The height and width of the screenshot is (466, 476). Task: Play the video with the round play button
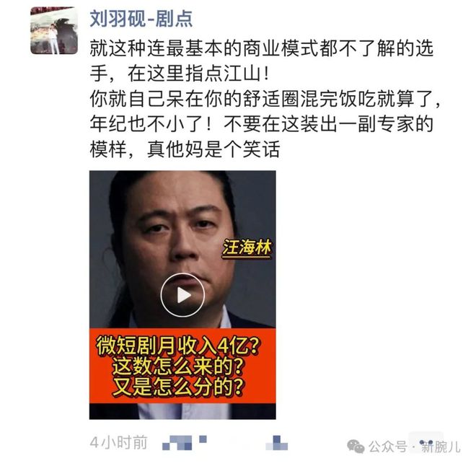pyautogui.click(x=182, y=295)
